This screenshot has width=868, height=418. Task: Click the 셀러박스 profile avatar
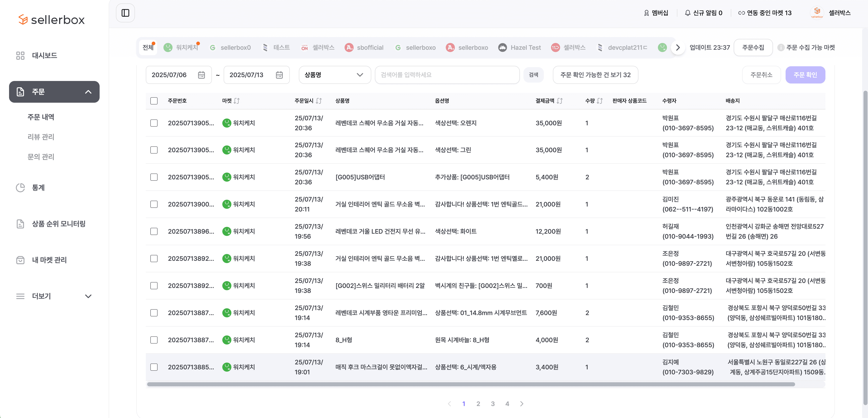pos(817,13)
